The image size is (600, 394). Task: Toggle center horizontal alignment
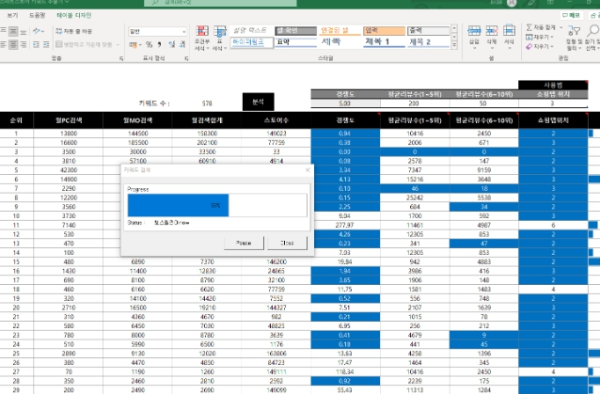13,45
